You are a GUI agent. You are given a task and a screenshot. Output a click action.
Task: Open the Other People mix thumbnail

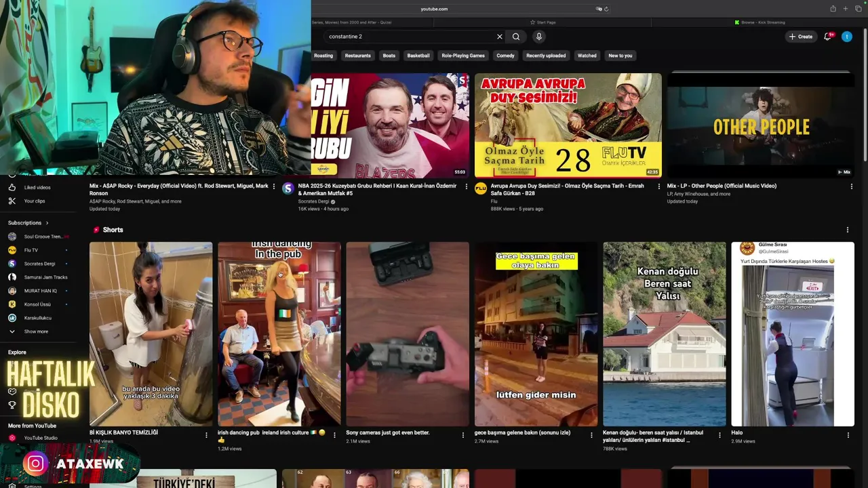(x=761, y=125)
